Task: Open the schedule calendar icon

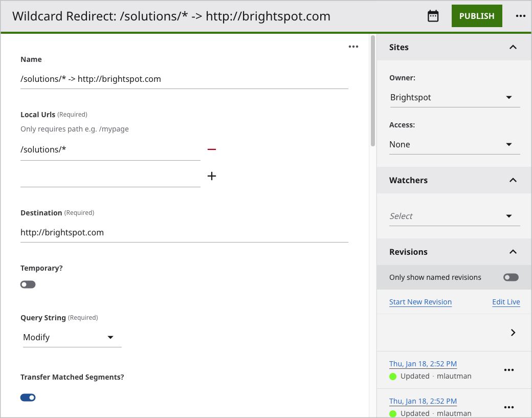Action: (433, 16)
